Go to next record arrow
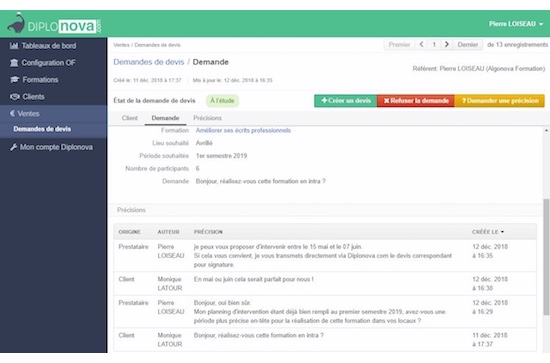The image size is (550, 363). click(x=447, y=45)
